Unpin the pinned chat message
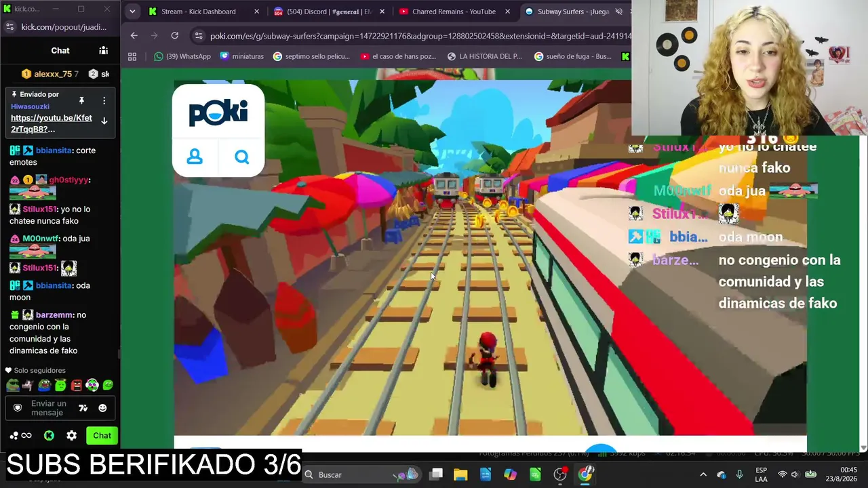Screen dimensions: 868x488 click(81, 100)
